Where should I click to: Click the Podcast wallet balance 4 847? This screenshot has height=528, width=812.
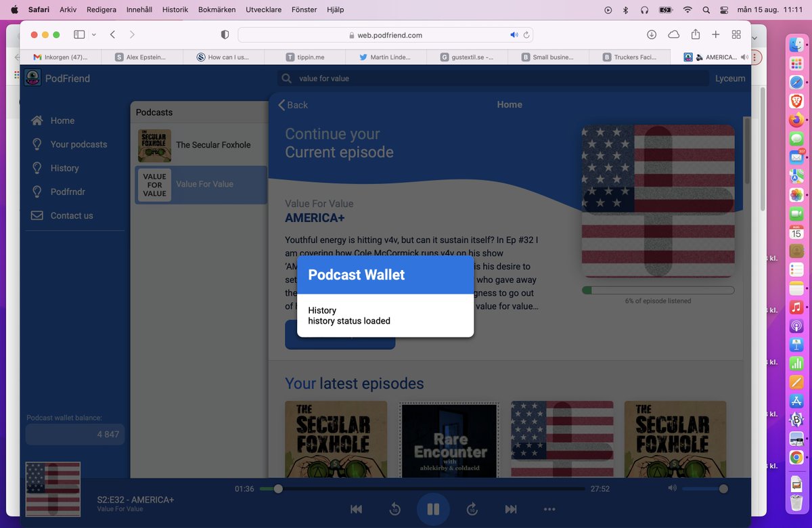click(74, 435)
